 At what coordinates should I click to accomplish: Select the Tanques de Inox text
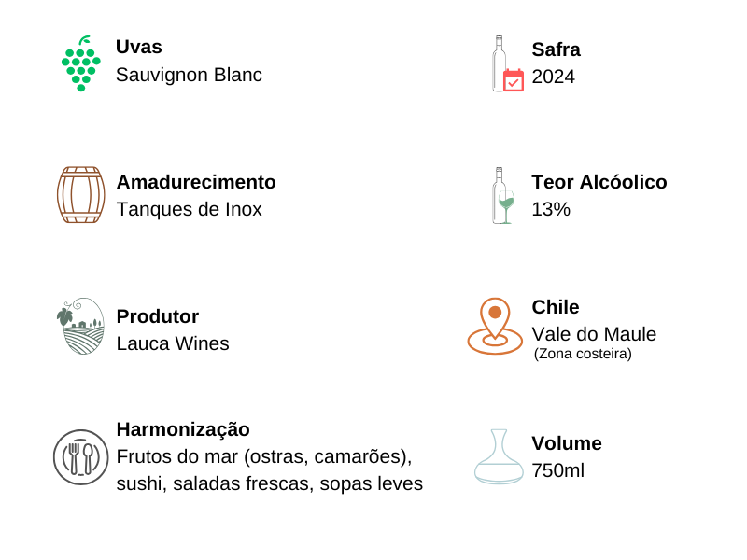pyautogui.click(x=189, y=209)
